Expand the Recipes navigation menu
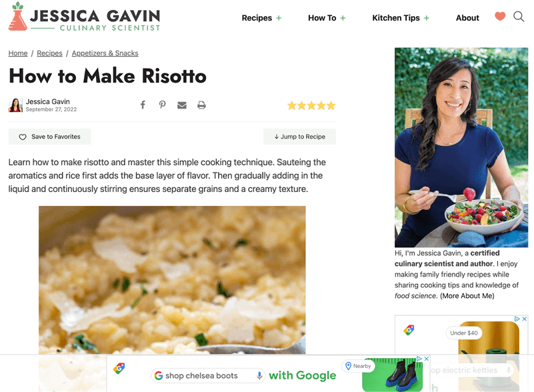534x392 pixels. (261, 18)
